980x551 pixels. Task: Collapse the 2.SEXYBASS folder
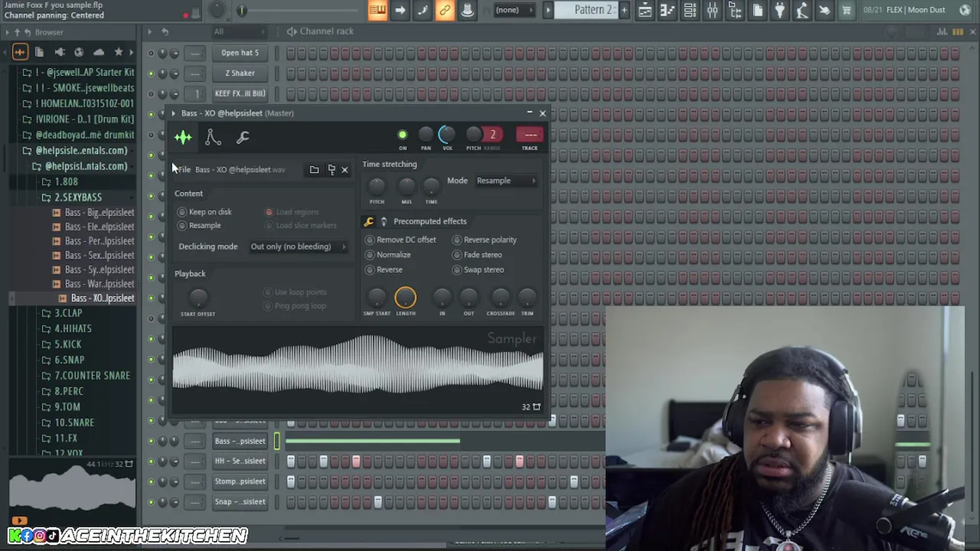click(78, 197)
